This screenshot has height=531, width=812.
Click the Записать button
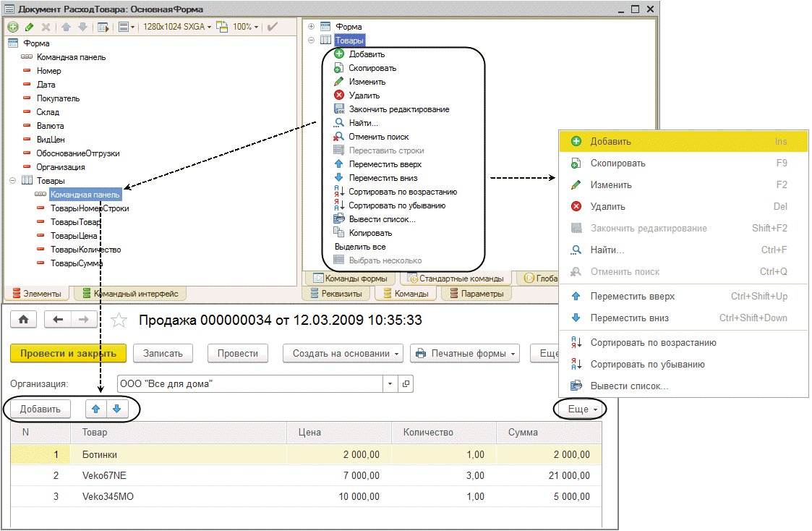tap(163, 353)
